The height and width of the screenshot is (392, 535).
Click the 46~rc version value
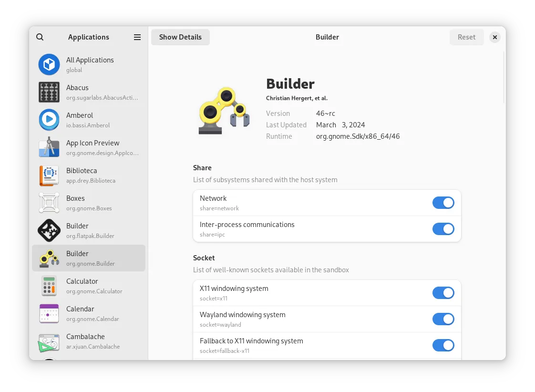[x=326, y=113]
